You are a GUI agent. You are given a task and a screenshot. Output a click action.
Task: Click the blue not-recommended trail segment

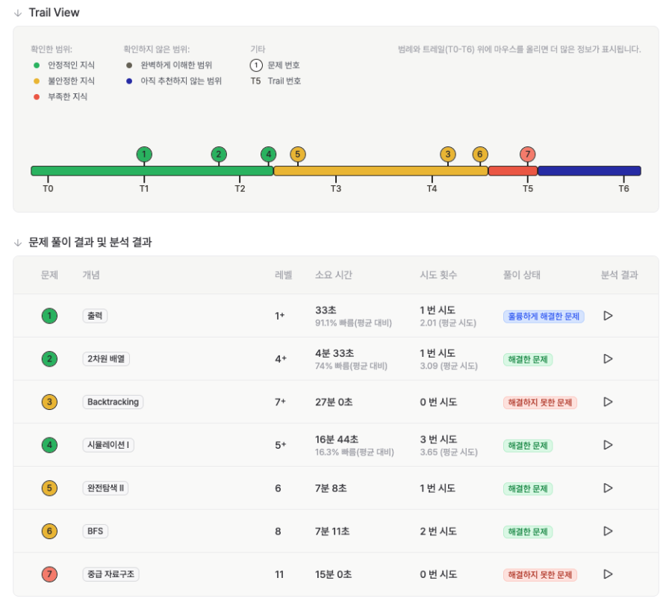tap(589, 170)
